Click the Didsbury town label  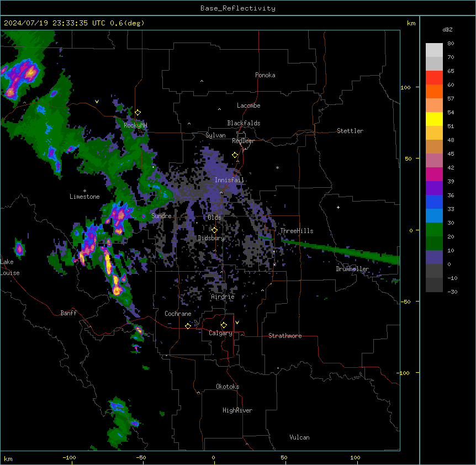[x=211, y=238]
